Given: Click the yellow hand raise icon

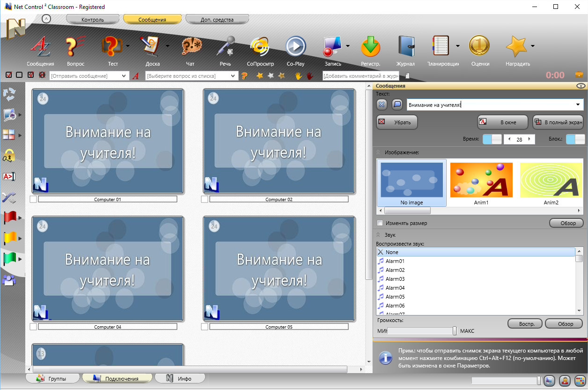Looking at the screenshot, I should tap(298, 75).
